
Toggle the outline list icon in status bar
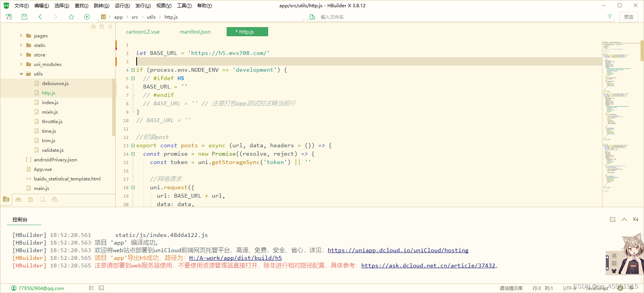coord(92,288)
